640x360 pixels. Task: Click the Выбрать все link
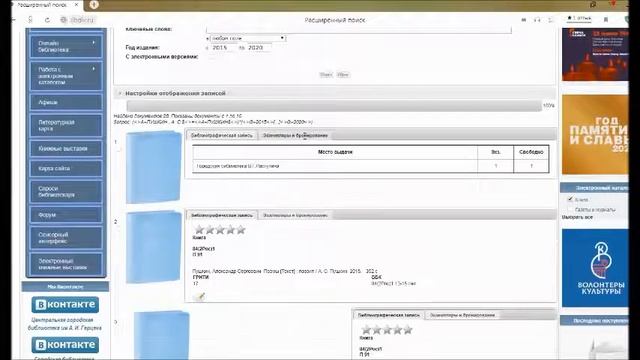pyautogui.click(x=577, y=218)
